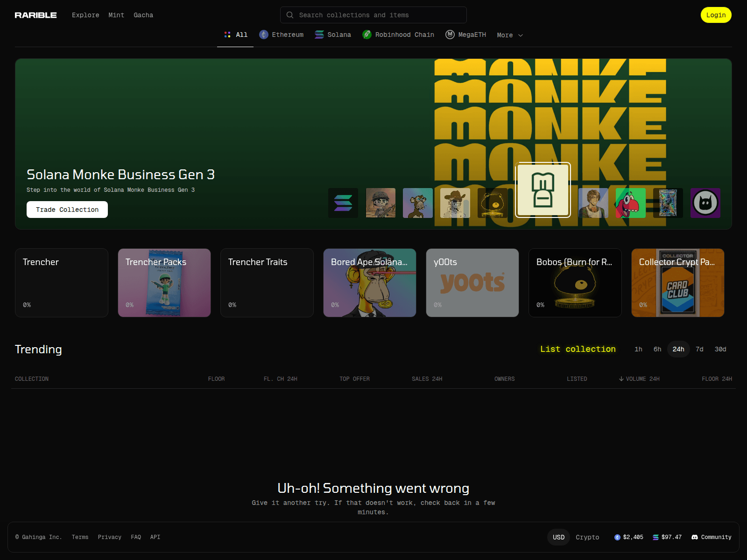
Task: Click the Discord Community icon
Action: coord(695,537)
